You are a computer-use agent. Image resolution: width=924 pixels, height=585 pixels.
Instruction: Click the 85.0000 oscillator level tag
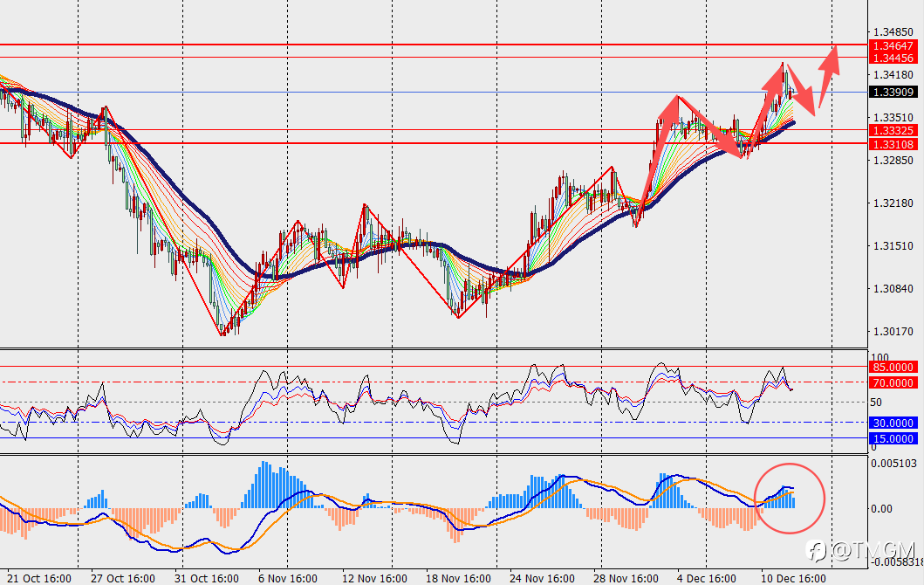893,368
